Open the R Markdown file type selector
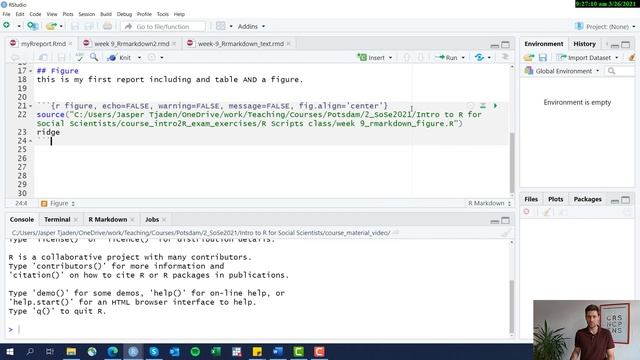 [489, 203]
